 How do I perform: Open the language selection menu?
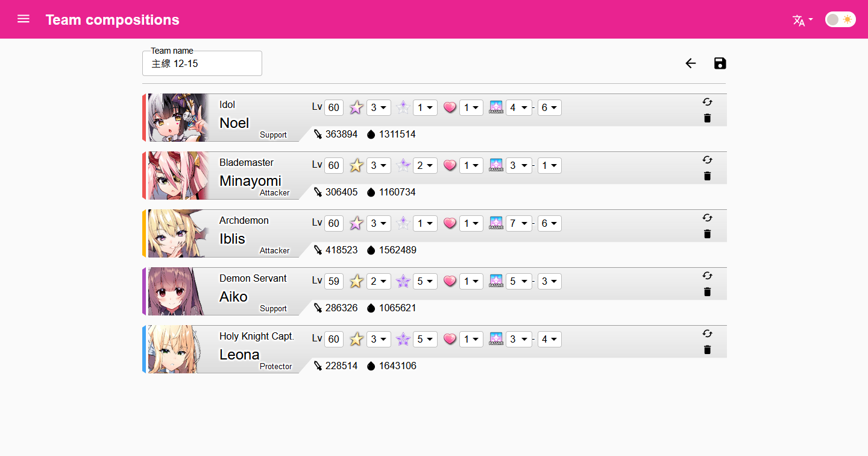click(802, 20)
